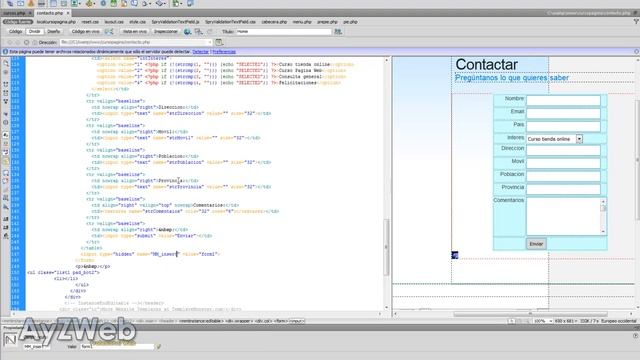Toggle Inspeccionar mode
Image resolution: width=640 pixels, height=360 pixels.
click(165, 31)
